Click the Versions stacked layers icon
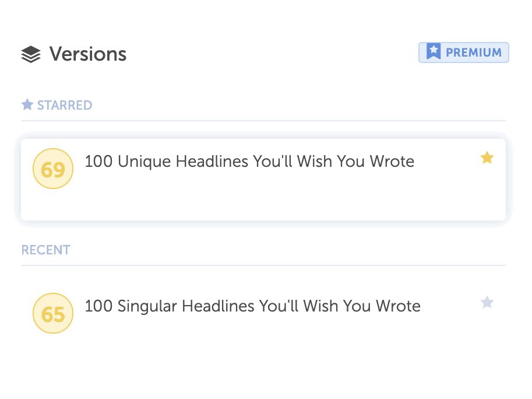The width and height of the screenshot is (532, 399). pos(30,54)
